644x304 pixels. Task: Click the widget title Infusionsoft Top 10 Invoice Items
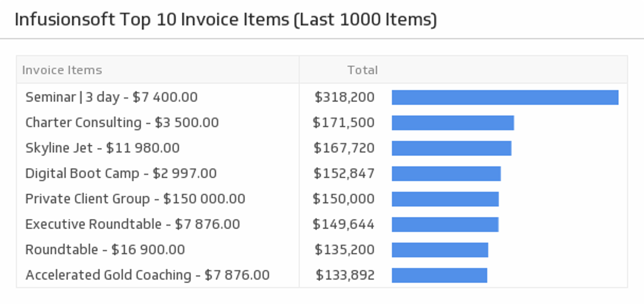[x=225, y=19]
